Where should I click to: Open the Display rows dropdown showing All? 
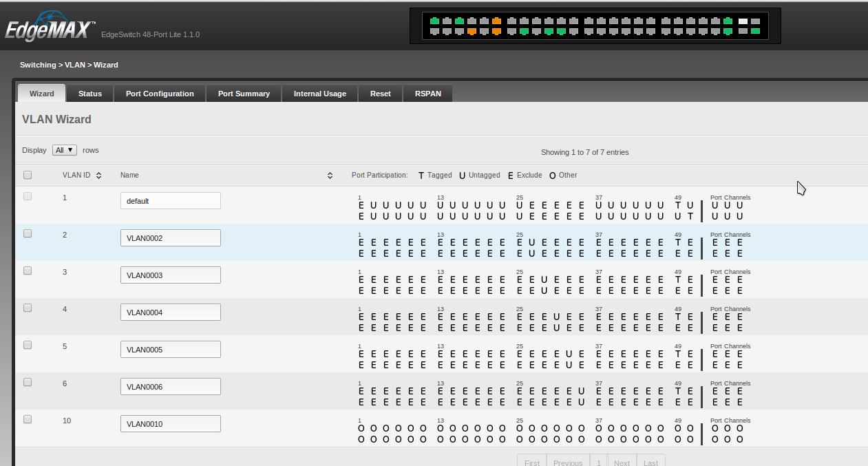[x=65, y=150]
